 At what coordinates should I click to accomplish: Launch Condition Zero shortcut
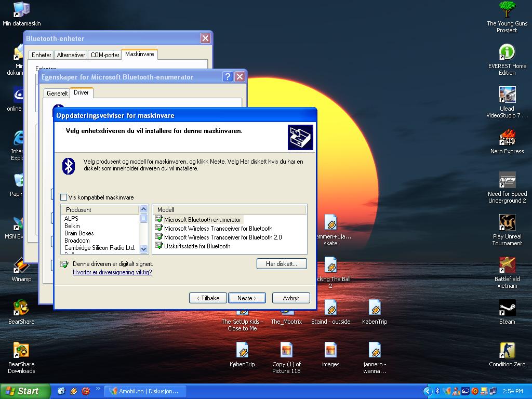[507, 354]
